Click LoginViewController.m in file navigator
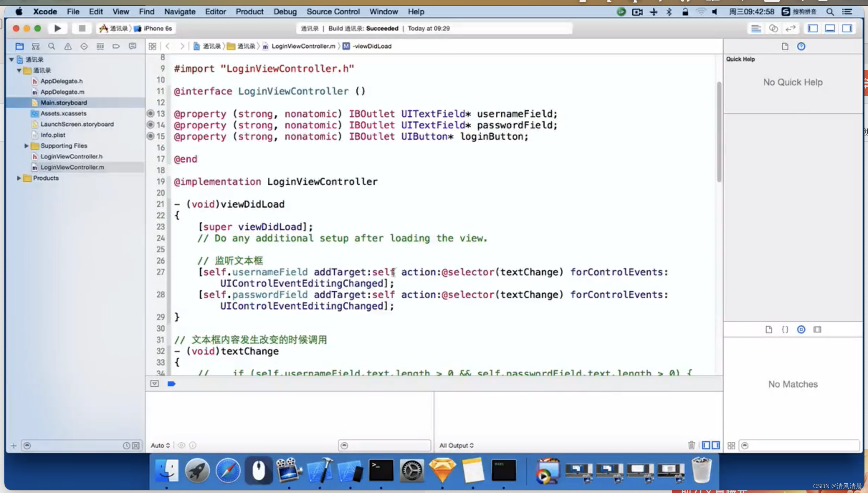868x493 pixels. click(x=72, y=166)
